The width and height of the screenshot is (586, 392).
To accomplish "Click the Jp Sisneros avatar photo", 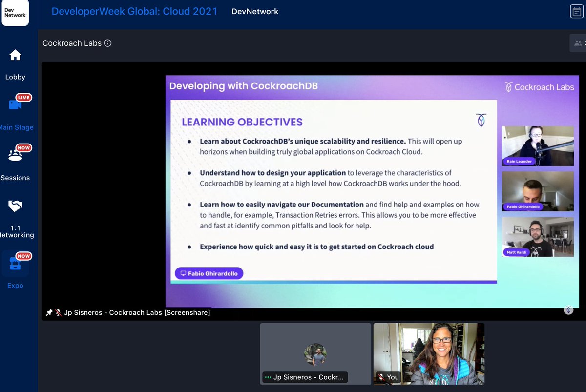I will (x=315, y=354).
